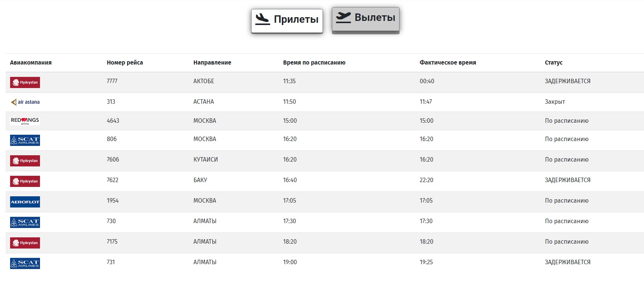Image resolution: width=644 pixels, height=281 pixels.
Task: Click the Время по расписанию column header
Action: pyautogui.click(x=314, y=63)
